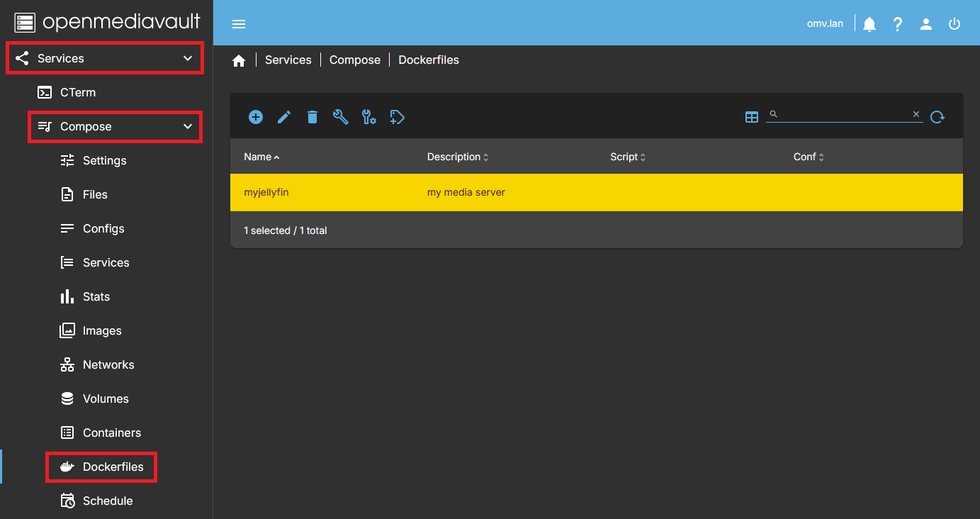
Task: Navigate to Compose via the breadcrumb
Action: coord(354,60)
